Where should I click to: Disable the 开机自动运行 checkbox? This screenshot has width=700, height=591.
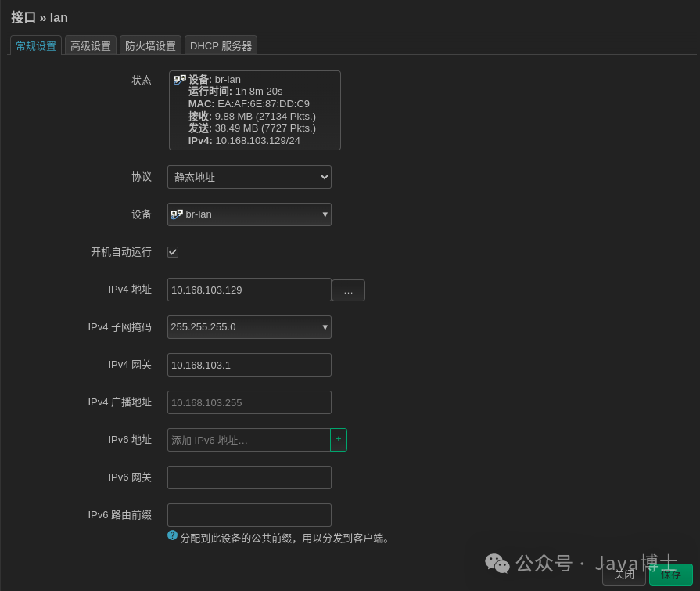coord(173,252)
